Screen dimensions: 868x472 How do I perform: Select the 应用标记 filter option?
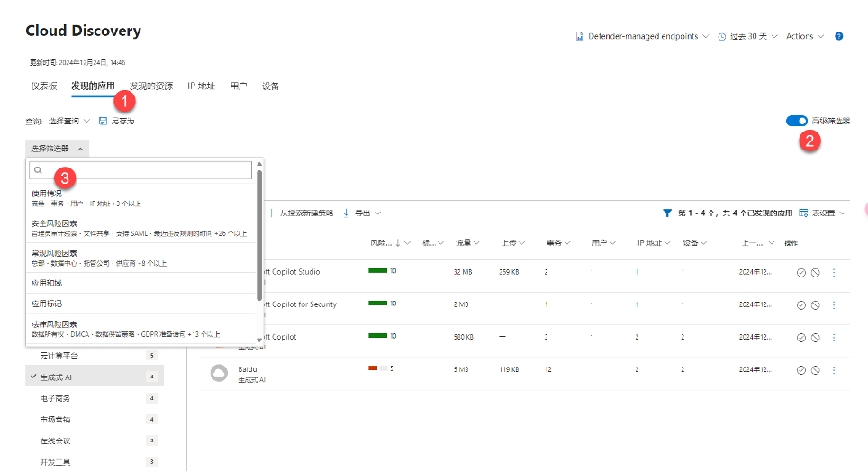click(141, 304)
